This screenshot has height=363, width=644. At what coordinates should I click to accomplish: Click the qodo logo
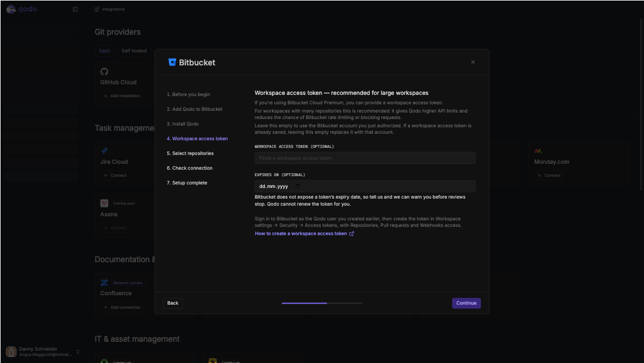click(22, 9)
